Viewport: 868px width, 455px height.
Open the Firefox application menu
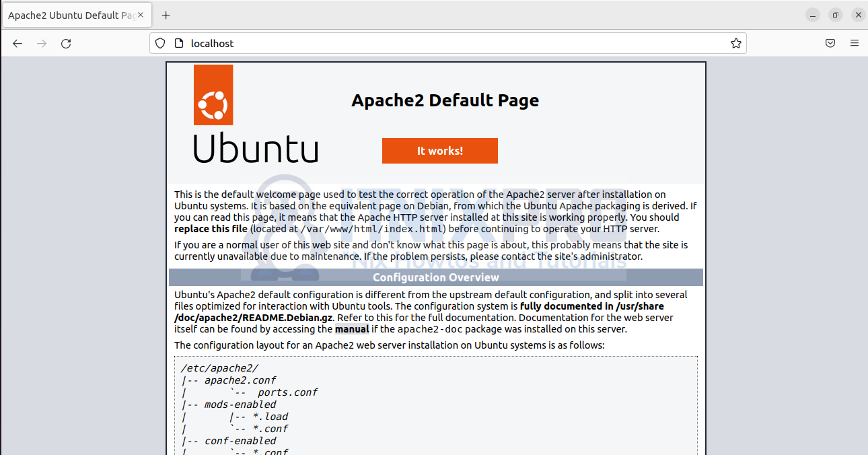click(x=855, y=43)
